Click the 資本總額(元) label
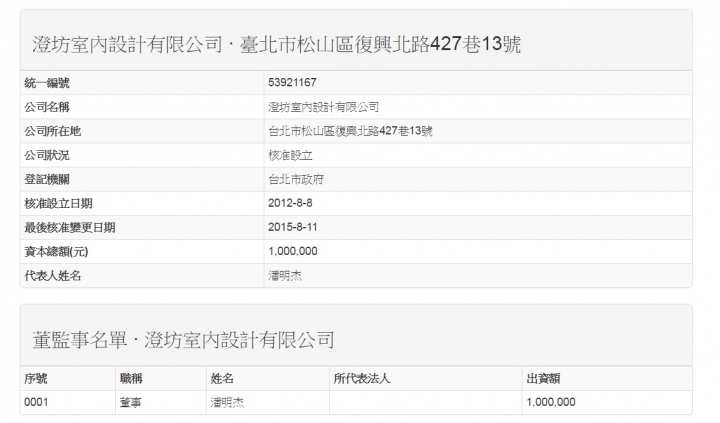720x423 pixels. pyautogui.click(x=56, y=251)
